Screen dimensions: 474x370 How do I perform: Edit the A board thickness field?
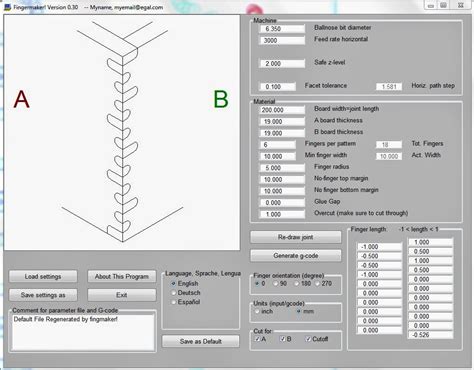pyautogui.click(x=282, y=121)
